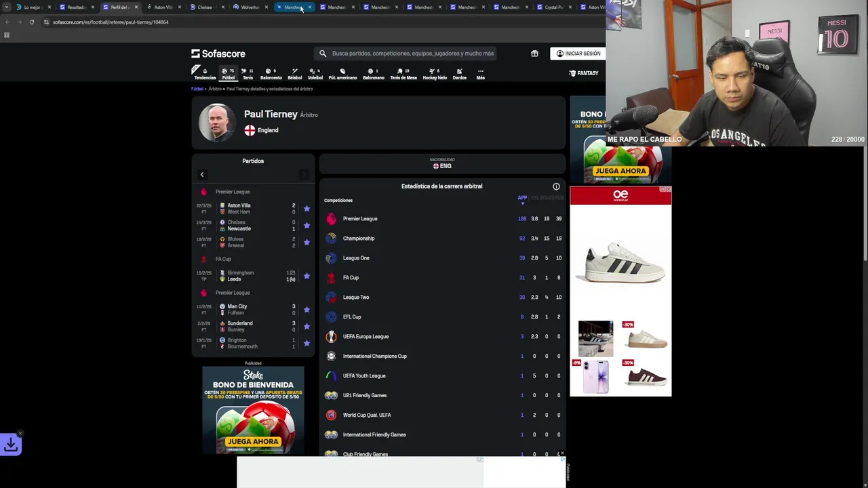Click the UEFA Youth League logo
The image size is (868, 488).
click(331, 376)
